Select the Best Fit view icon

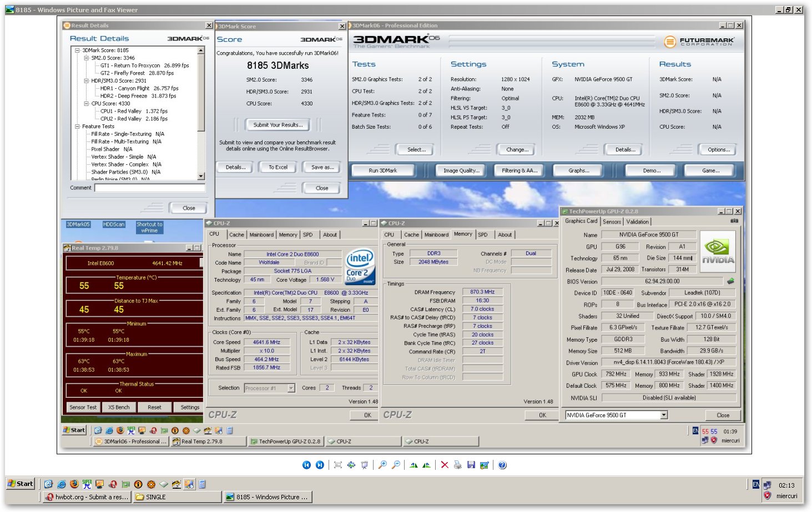[337, 465]
